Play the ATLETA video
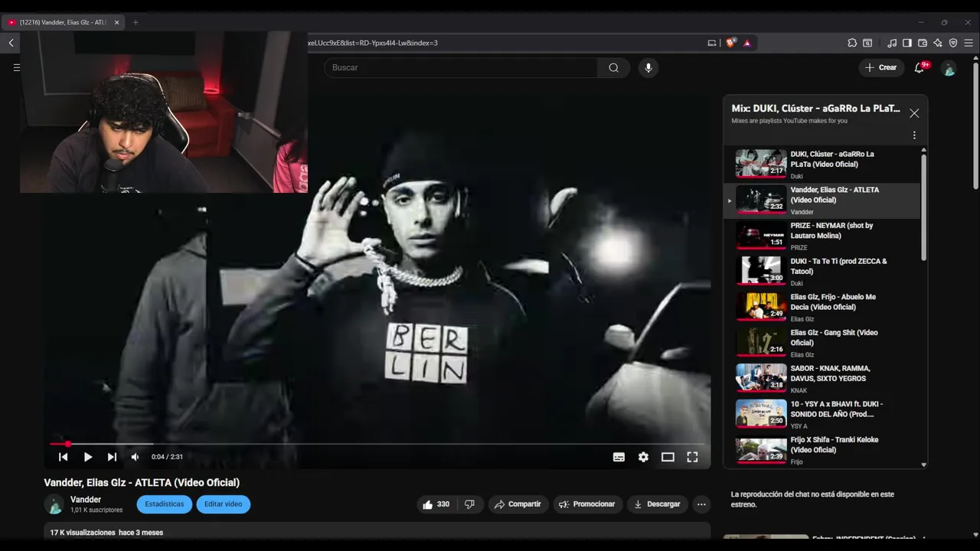This screenshot has width=980, height=551. [x=88, y=457]
